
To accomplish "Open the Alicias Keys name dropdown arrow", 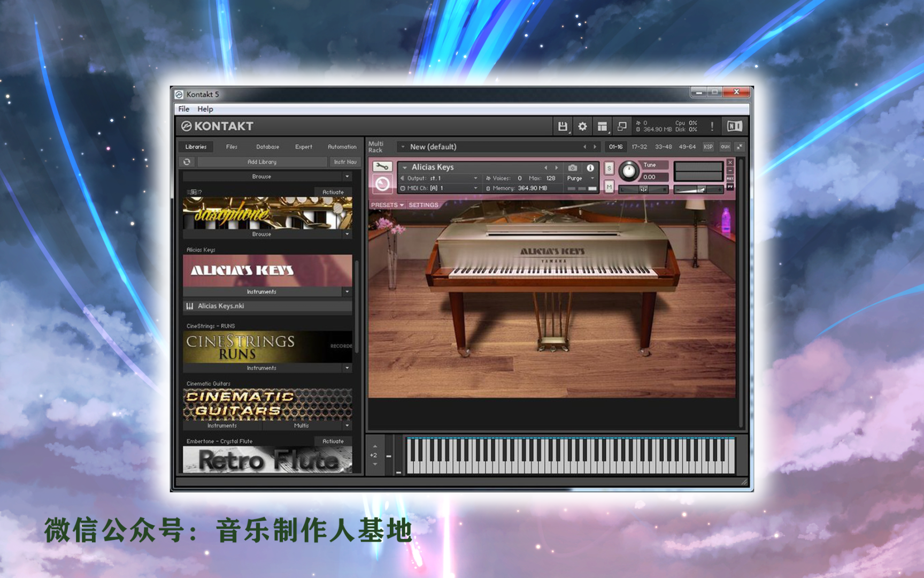I will click(405, 168).
